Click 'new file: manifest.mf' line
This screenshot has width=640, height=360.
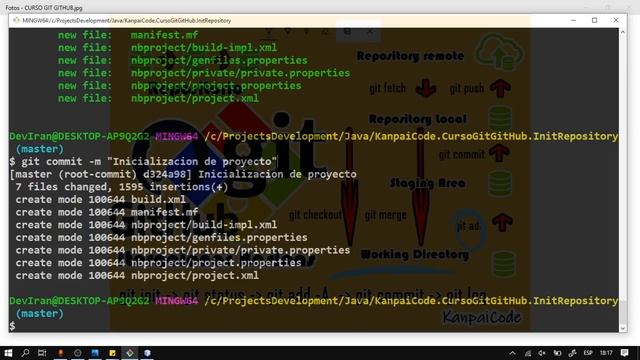coord(128,35)
